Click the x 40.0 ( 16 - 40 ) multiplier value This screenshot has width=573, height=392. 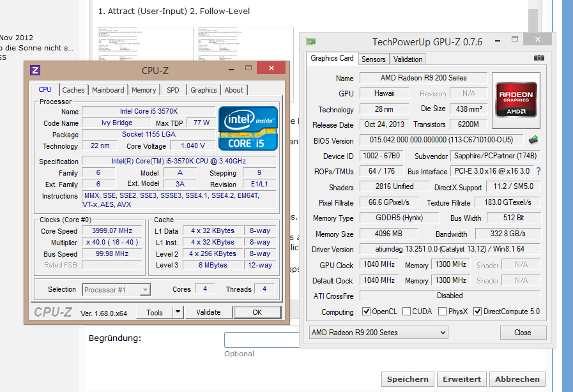click(112, 242)
